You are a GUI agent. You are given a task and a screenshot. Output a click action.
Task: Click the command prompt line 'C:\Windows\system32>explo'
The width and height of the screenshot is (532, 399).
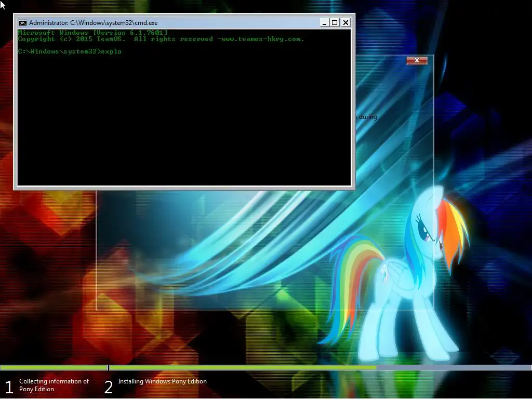[70, 51]
